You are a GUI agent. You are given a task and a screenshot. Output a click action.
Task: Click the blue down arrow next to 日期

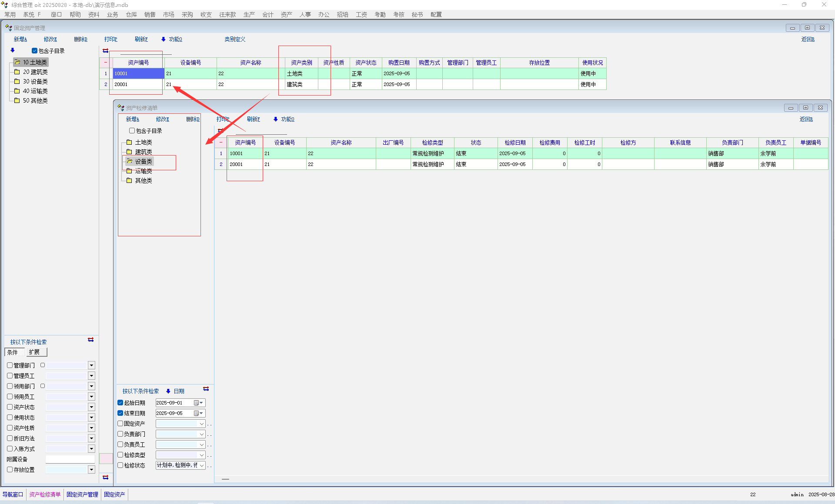pyautogui.click(x=168, y=391)
